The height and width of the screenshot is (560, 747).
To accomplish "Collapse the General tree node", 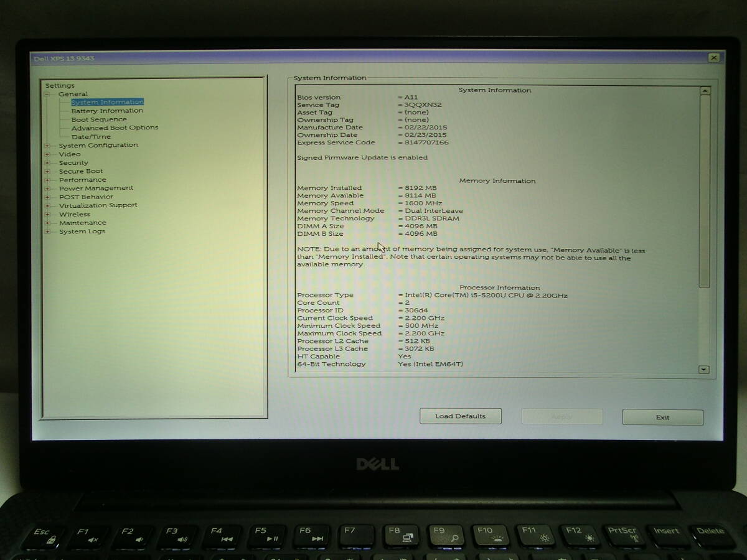I will [x=47, y=95].
